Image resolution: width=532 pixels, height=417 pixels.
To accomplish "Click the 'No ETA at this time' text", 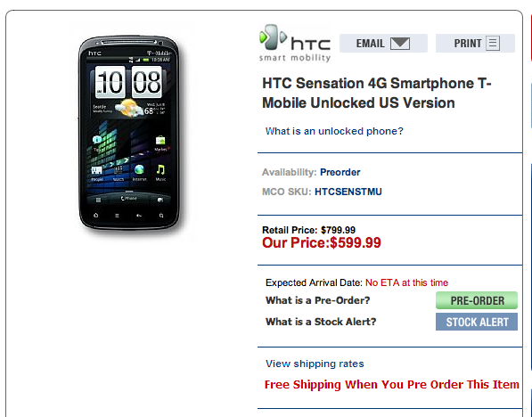I will (x=406, y=282).
